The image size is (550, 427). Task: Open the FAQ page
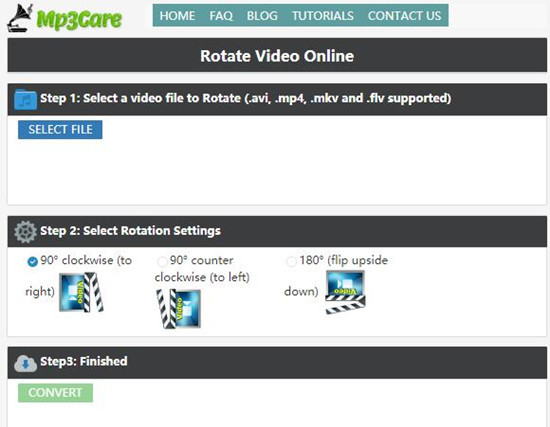221,16
